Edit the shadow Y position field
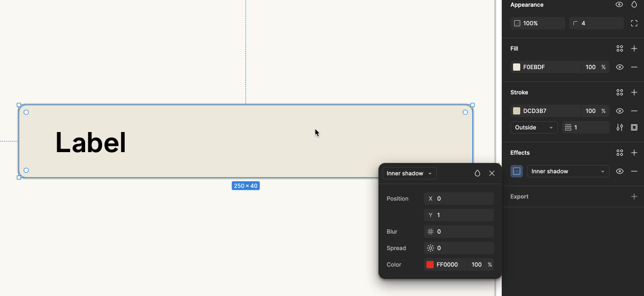The image size is (644, 296). [x=459, y=215]
